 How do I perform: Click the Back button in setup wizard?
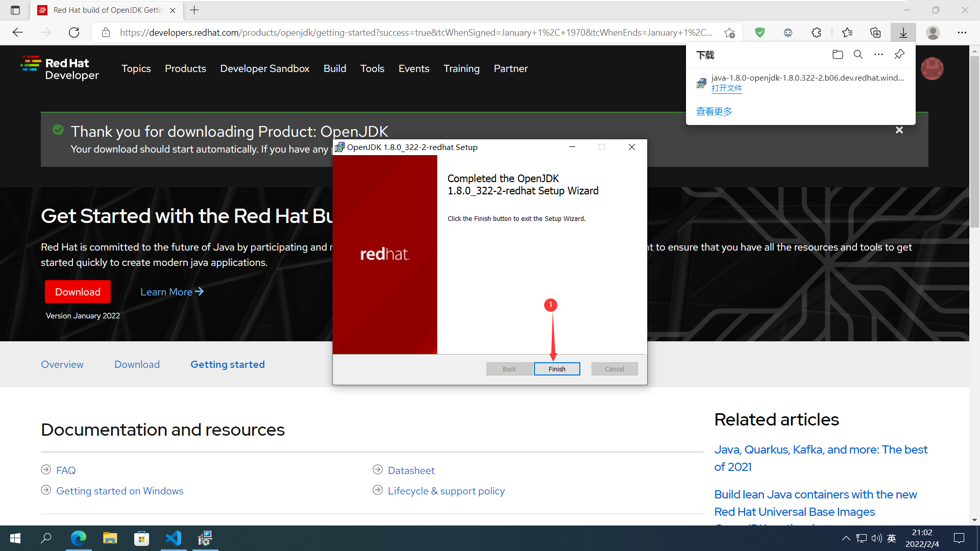click(x=509, y=369)
